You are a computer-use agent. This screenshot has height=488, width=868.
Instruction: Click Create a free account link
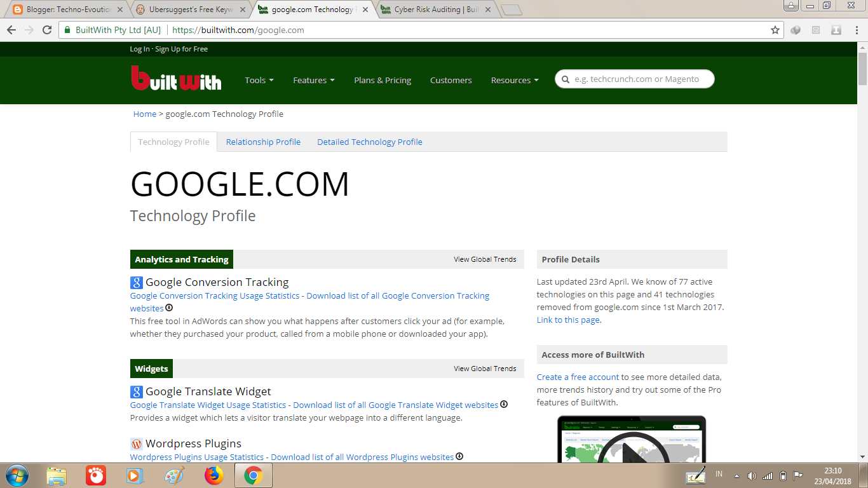(x=578, y=377)
